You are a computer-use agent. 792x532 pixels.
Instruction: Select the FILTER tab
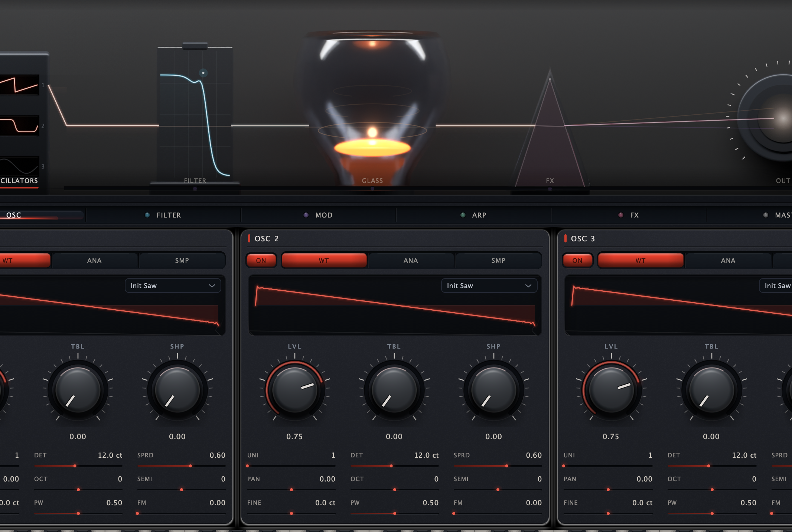click(x=163, y=215)
